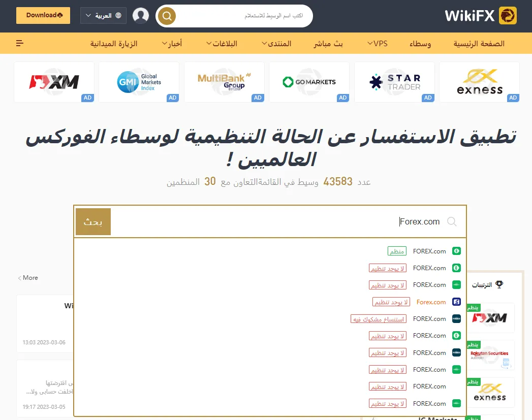This screenshot has height=420, width=532.
Task: Click the hamburger menu icon in nav bar
Action: pos(20,43)
